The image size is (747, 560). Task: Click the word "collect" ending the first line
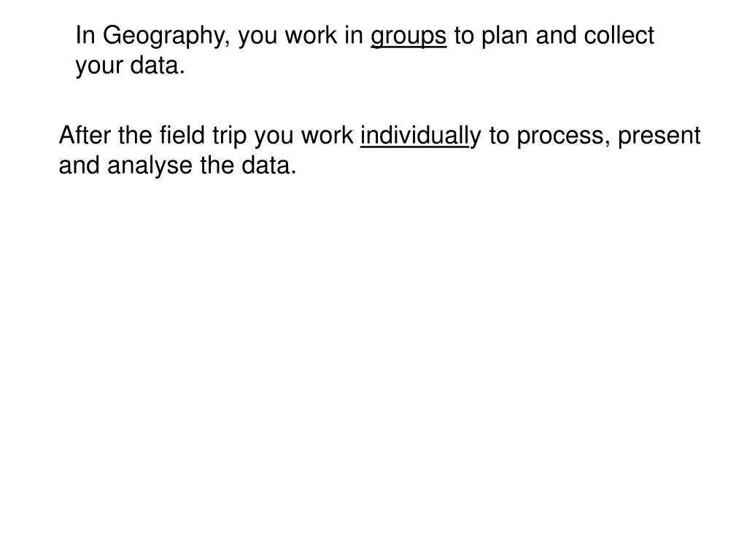pos(619,35)
